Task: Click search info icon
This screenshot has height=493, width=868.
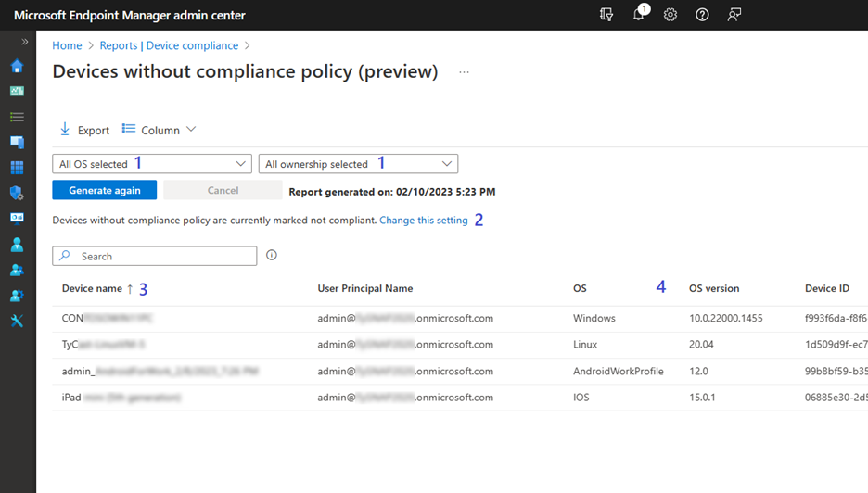Action: (x=271, y=255)
